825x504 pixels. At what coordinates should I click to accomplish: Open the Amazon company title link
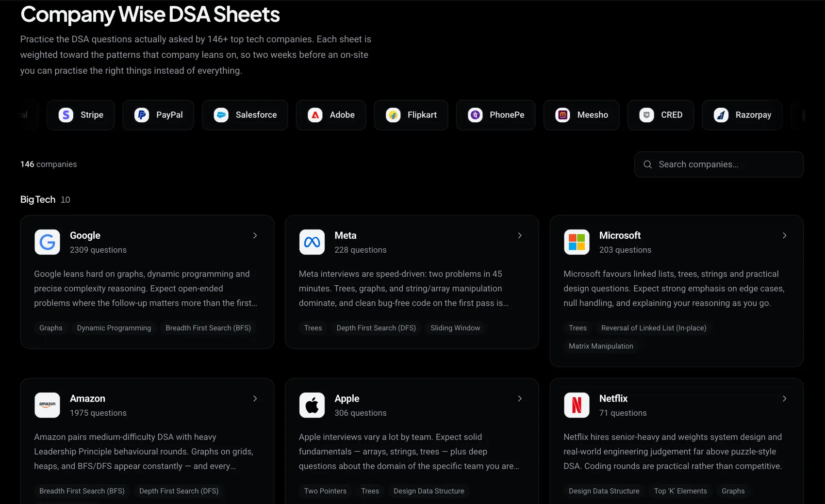point(87,398)
